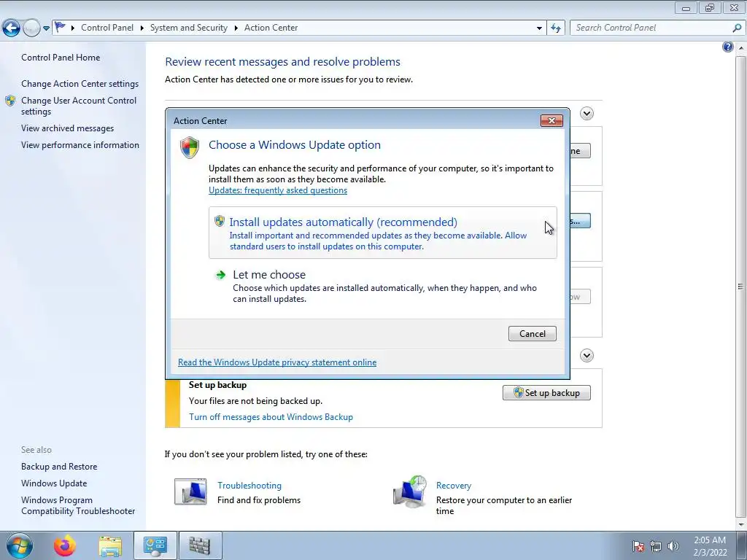747x560 pixels.
Task: Minimize the Control Panel window
Action: (x=686, y=8)
